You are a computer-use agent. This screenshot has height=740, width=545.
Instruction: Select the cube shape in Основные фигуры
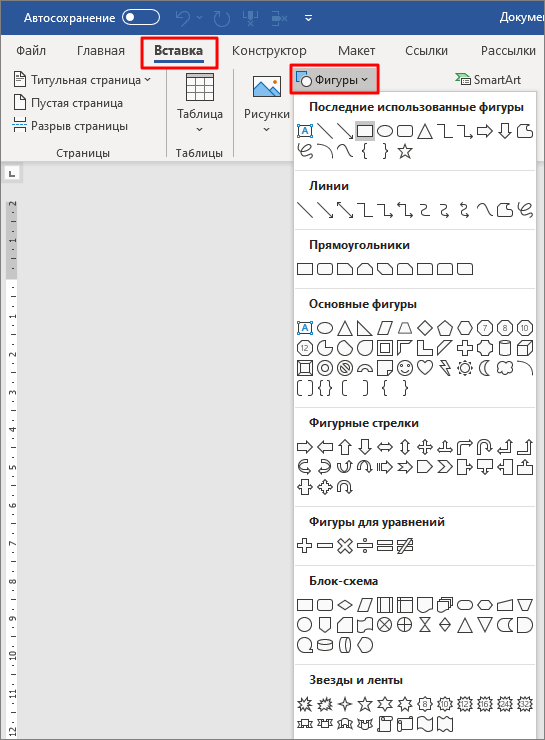click(x=525, y=348)
